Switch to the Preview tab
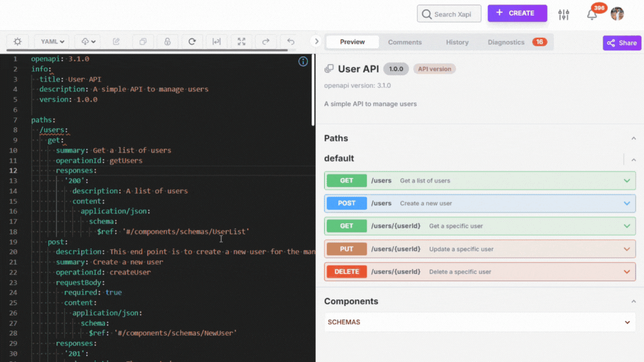 tap(352, 42)
